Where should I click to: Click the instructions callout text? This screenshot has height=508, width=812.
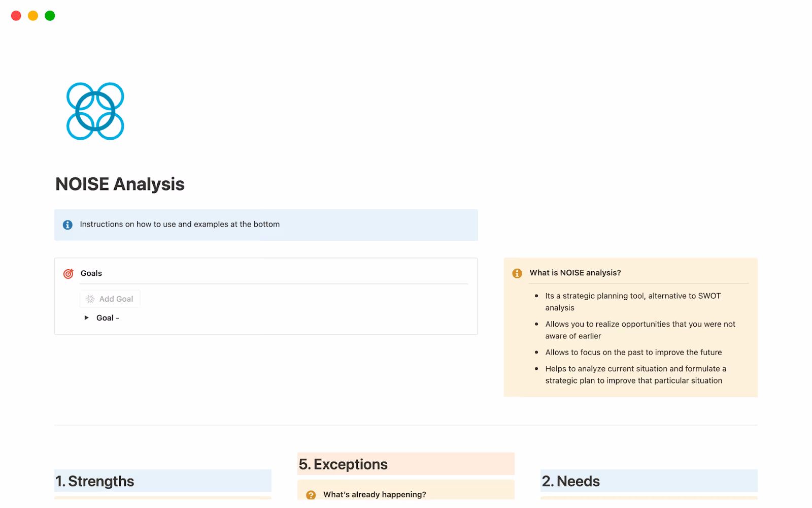tap(180, 225)
